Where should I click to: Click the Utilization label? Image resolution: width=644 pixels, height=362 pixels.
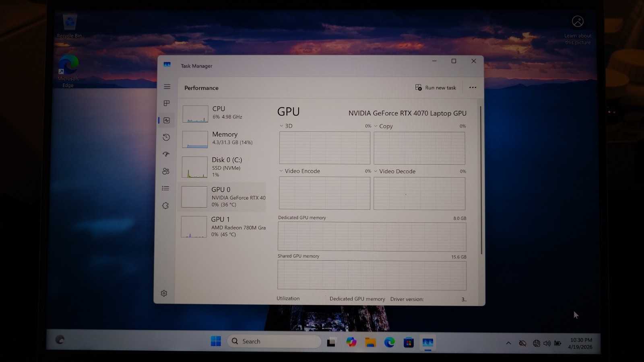click(288, 298)
